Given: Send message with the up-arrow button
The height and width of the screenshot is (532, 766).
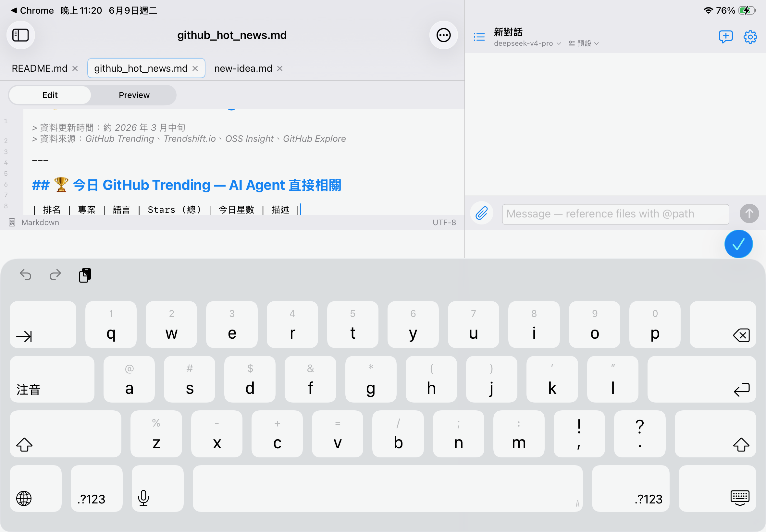Looking at the screenshot, I should point(749,213).
